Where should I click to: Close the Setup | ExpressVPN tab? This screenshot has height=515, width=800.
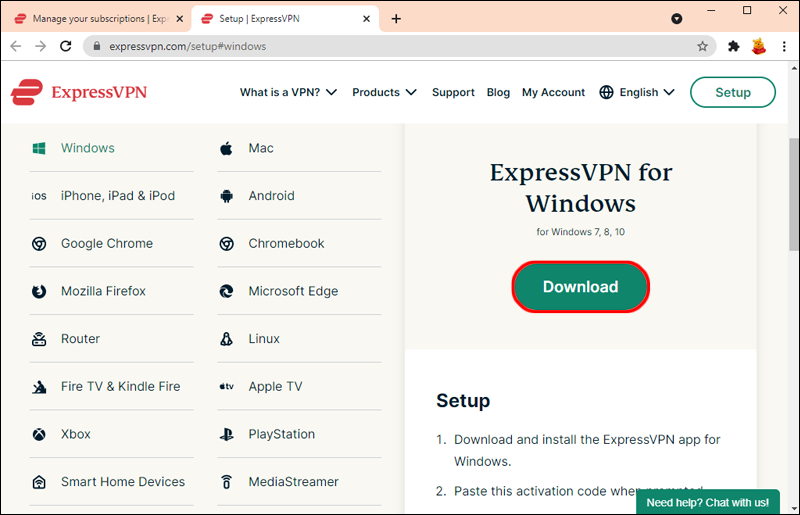point(366,19)
